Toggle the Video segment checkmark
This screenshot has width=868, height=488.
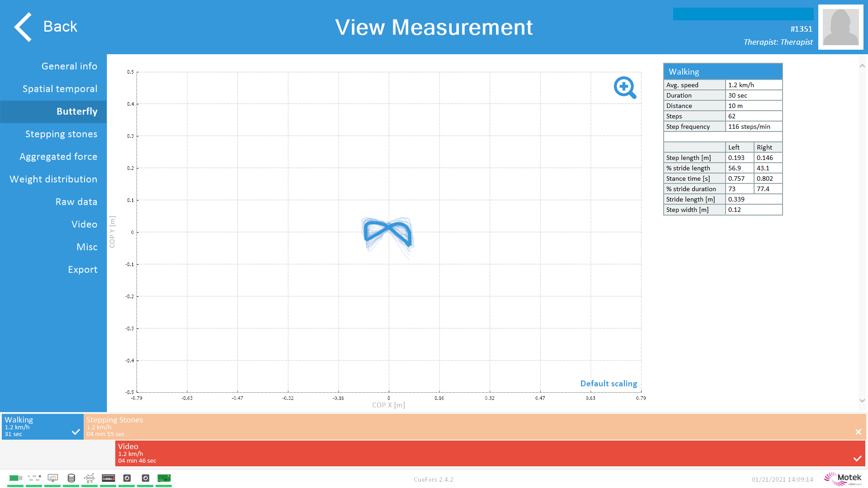tap(857, 459)
